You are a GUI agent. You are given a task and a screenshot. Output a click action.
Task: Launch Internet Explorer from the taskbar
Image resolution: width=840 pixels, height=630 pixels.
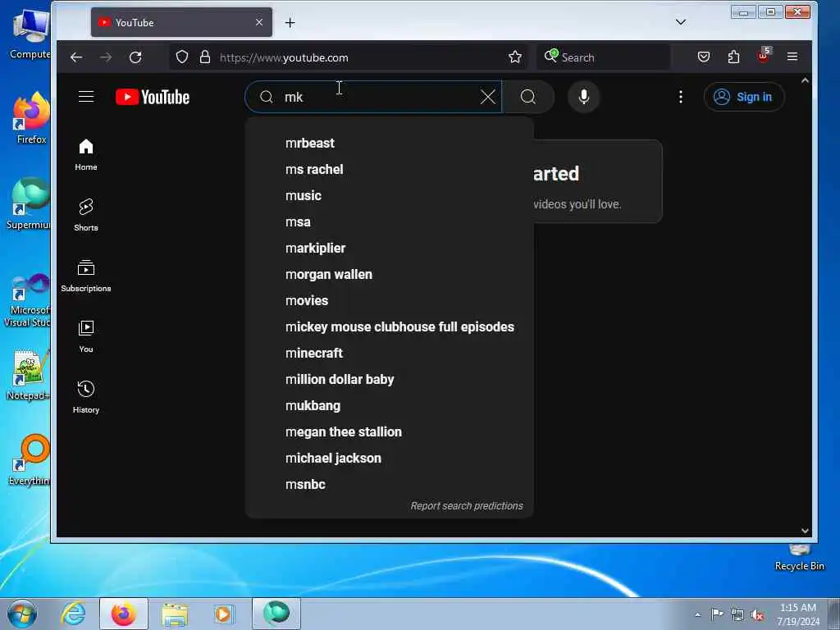(73, 614)
